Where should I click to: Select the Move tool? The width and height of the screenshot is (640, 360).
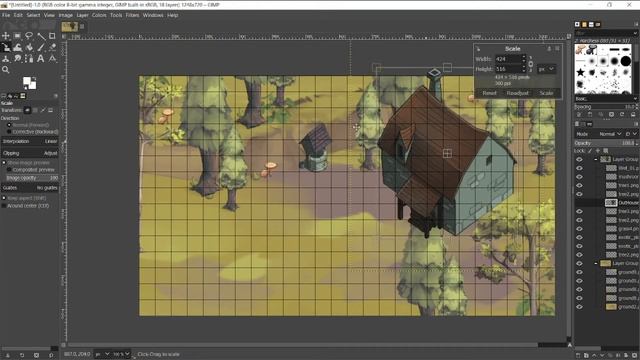pyautogui.click(x=6, y=36)
